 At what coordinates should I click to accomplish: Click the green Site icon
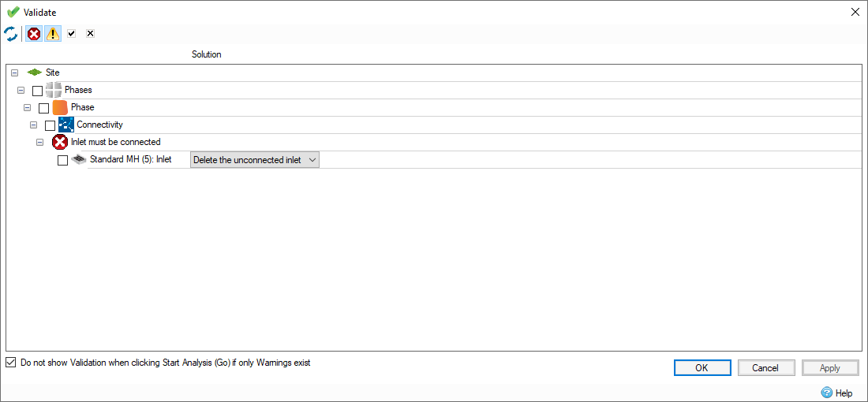(35, 73)
